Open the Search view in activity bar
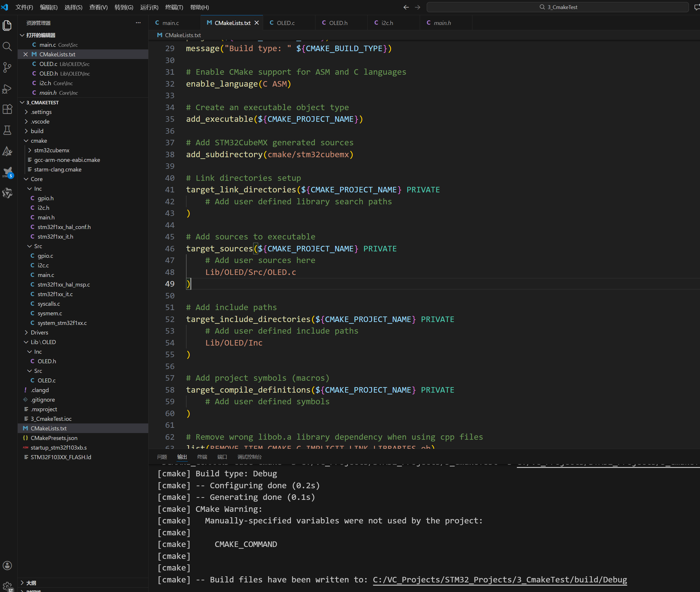The image size is (700, 592). pyautogui.click(x=7, y=46)
